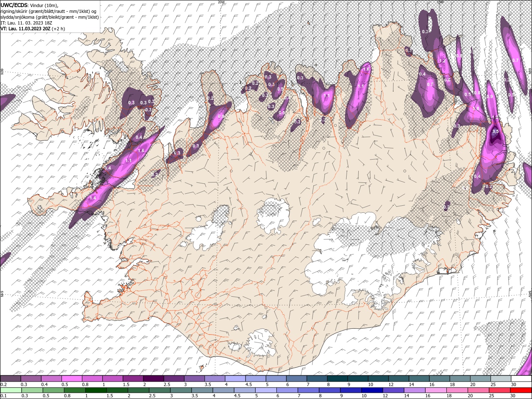Click the round white Hofsjökull glacier in central Iceland
Viewport: 532px width, 399px height.
pos(273,216)
